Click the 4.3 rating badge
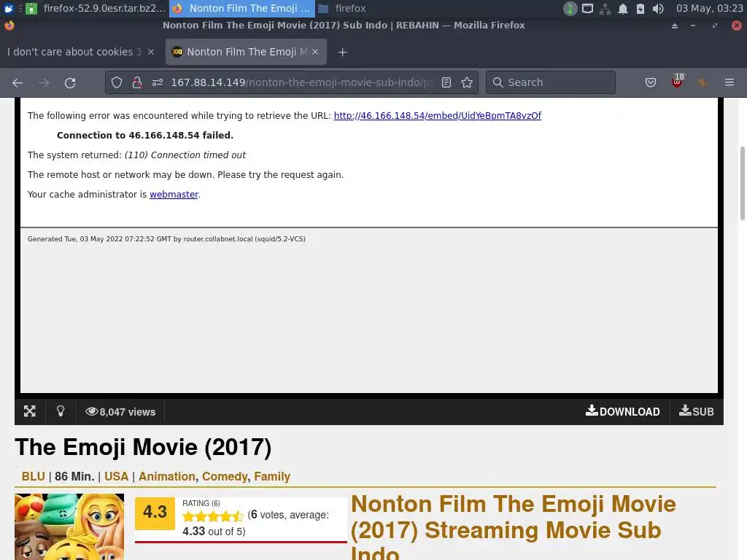The image size is (747, 560). click(155, 513)
